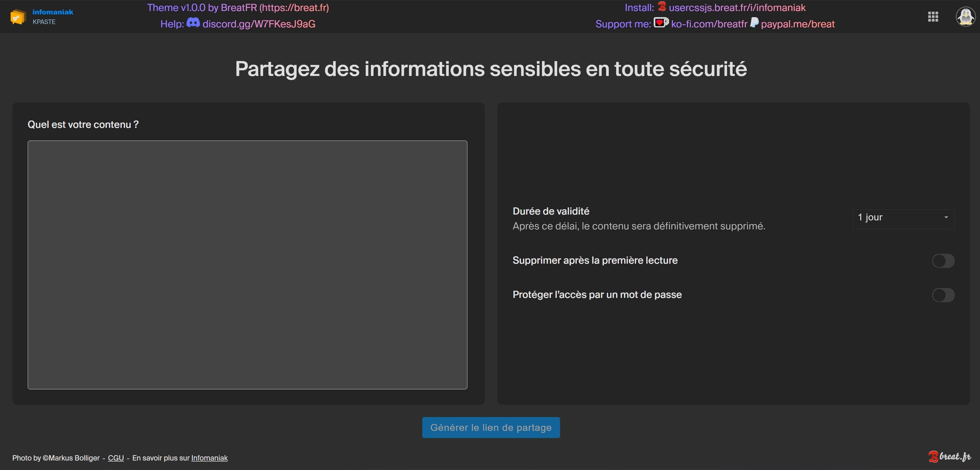Open the Durée de validité dropdown
This screenshot has width=980, height=470.
tap(903, 219)
